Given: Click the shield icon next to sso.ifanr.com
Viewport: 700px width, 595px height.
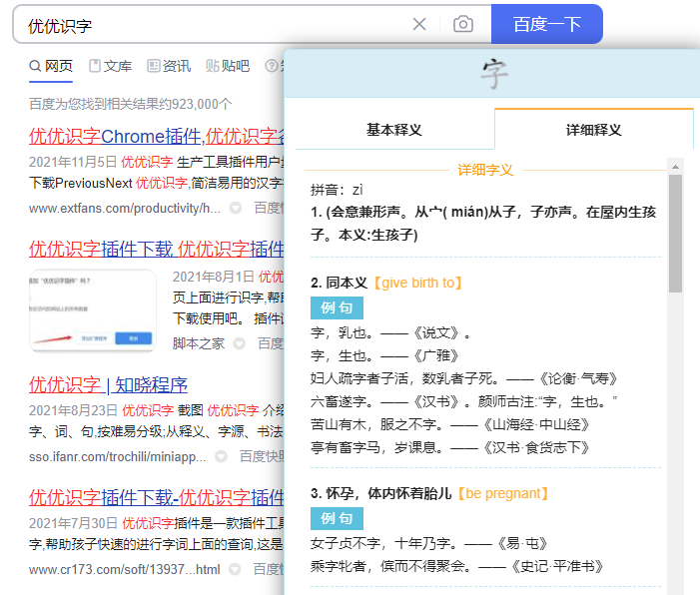Looking at the screenshot, I should [x=221, y=456].
